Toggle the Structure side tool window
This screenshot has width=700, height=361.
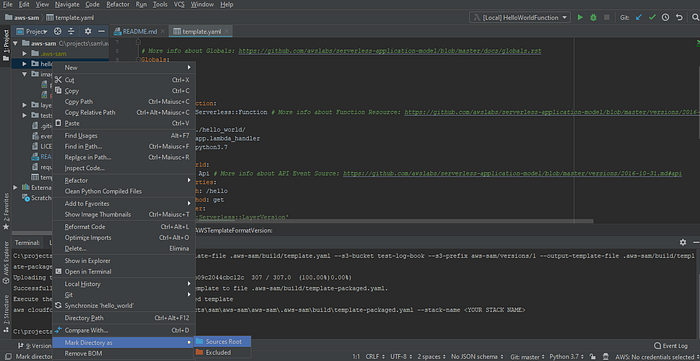[6, 313]
